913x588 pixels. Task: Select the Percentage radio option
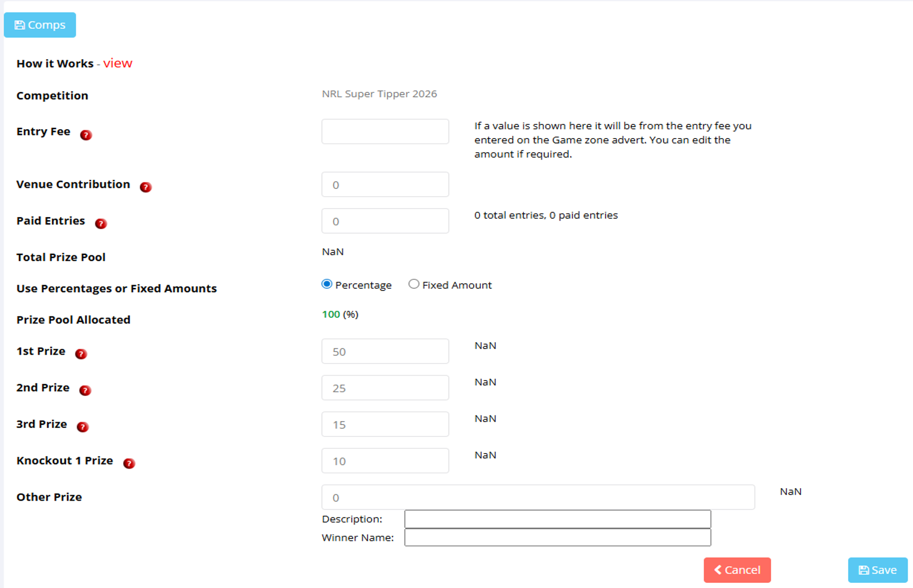327,284
